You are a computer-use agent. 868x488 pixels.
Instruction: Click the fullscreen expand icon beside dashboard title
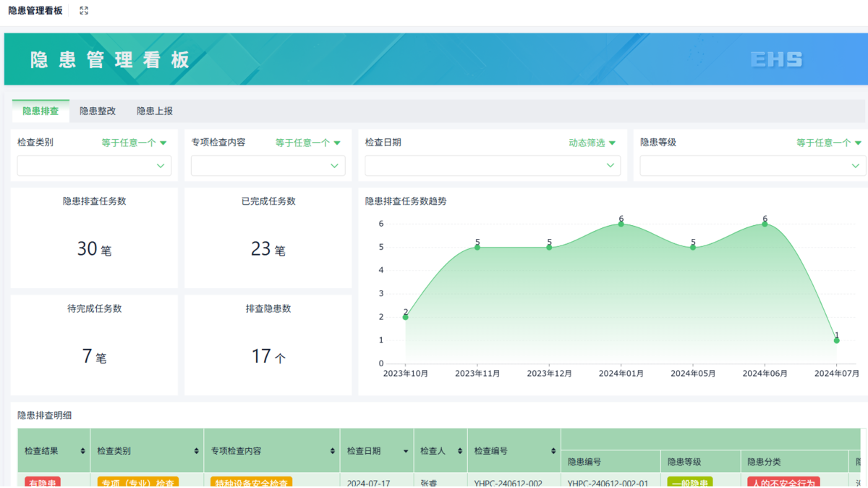tap(84, 11)
